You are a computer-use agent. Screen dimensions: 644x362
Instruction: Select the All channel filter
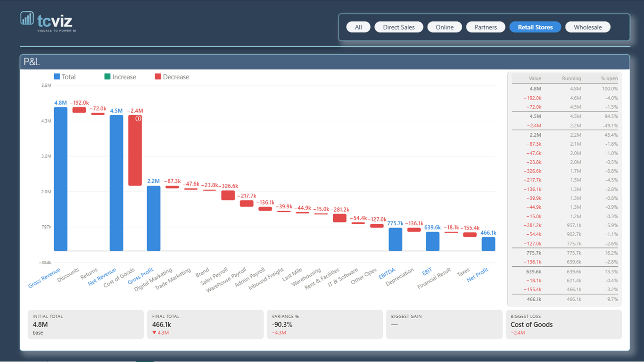(x=358, y=27)
